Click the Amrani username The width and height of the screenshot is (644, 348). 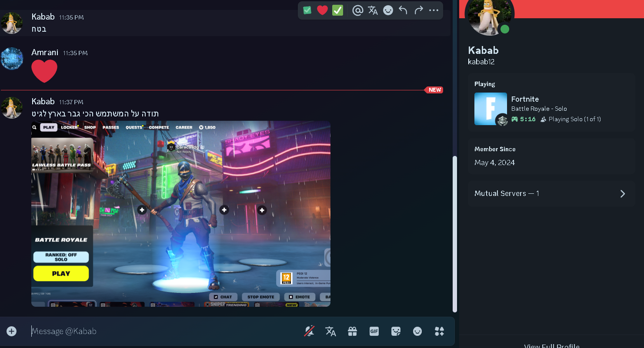coord(45,52)
